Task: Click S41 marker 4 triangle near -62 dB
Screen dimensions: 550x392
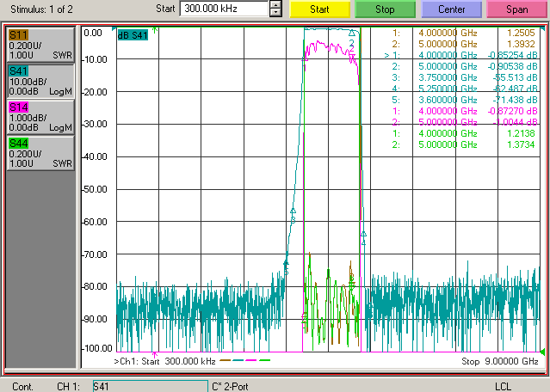Action: (x=364, y=234)
